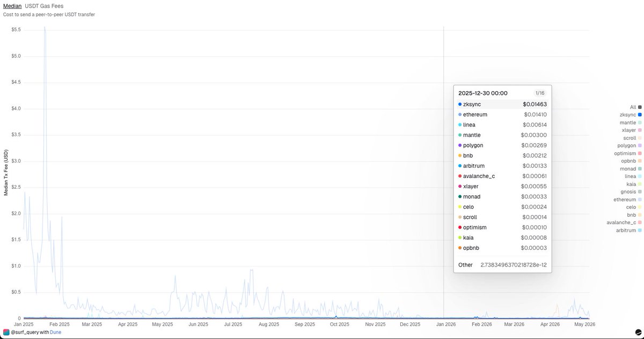This screenshot has height=339, width=644.
Task: Select ethereum row in tooltip
Action: click(x=502, y=115)
